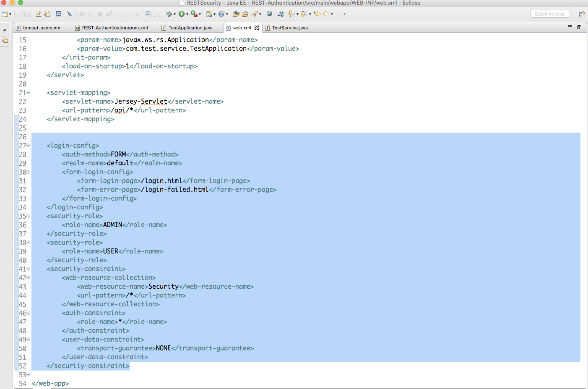
Task: Go to Last Edit Location icon
Action: tap(317, 14)
